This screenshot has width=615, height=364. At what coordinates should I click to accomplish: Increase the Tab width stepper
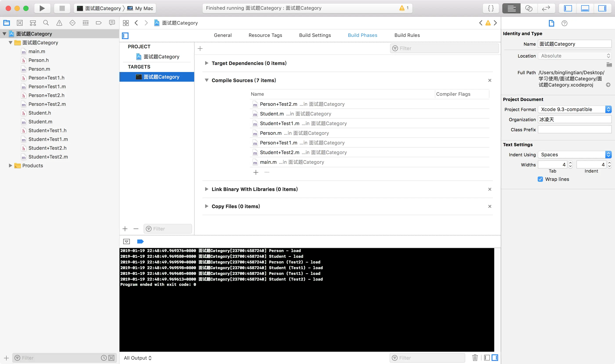570,163
